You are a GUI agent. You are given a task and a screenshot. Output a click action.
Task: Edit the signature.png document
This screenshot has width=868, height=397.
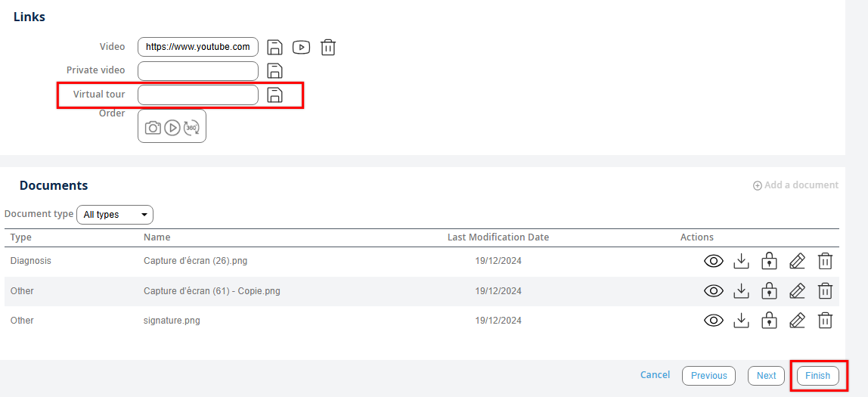(797, 321)
